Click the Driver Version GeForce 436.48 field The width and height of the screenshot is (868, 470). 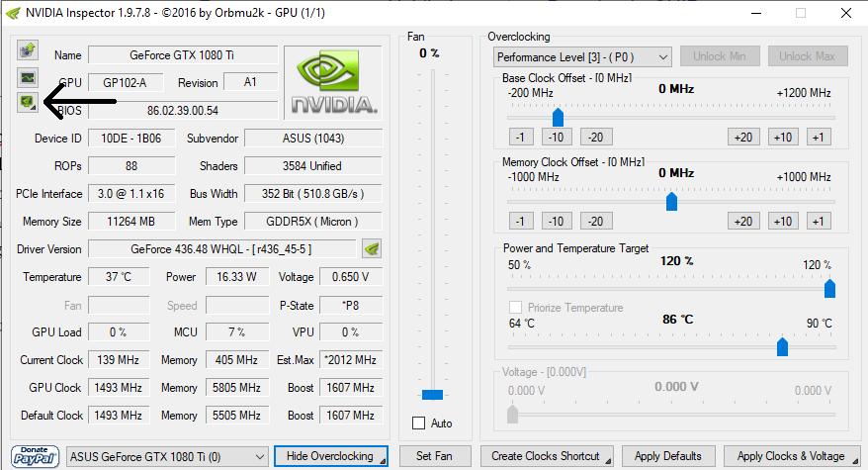pyautogui.click(x=221, y=249)
